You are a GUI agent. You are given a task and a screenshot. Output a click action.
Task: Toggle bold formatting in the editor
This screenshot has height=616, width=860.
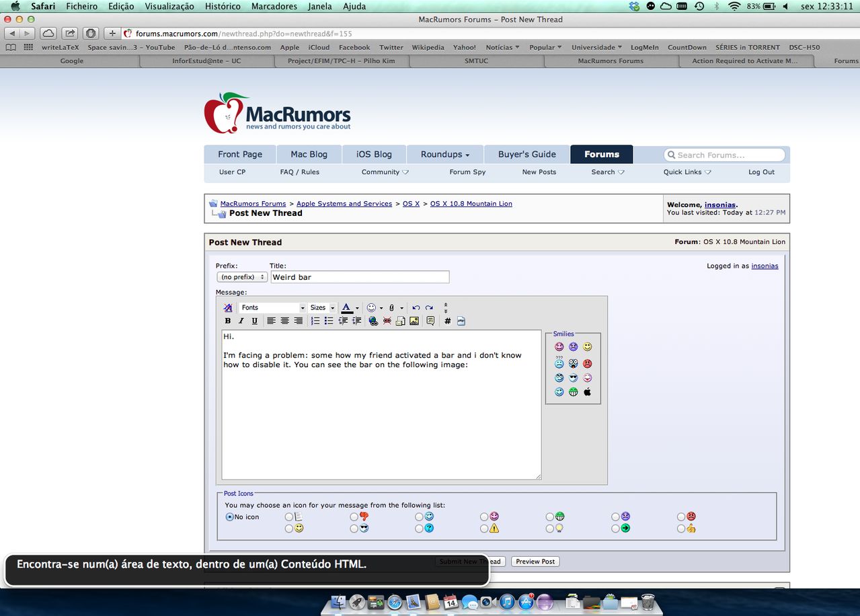(228, 321)
